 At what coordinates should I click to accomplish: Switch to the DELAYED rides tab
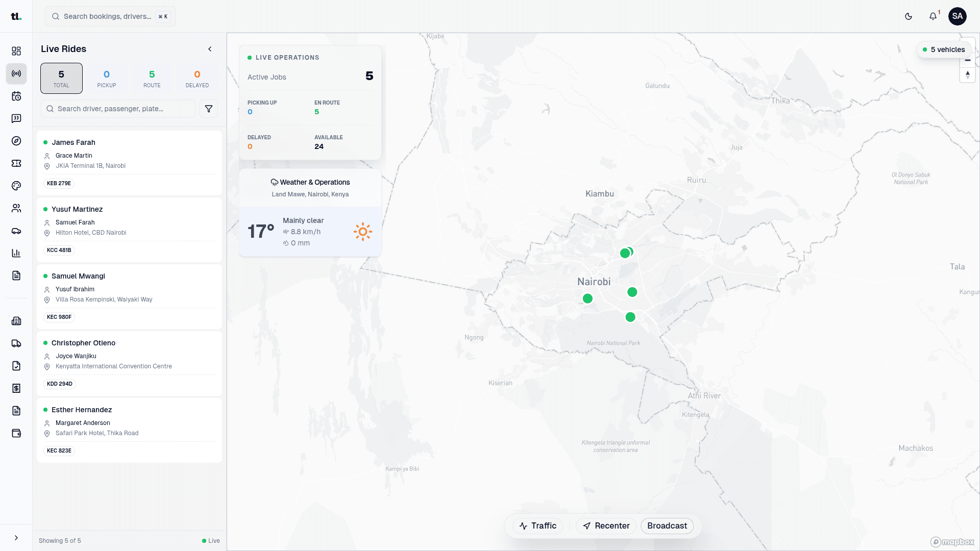tap(197, 78)
